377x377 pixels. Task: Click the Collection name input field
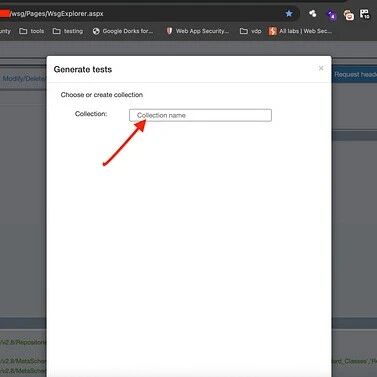click(200, 115)
